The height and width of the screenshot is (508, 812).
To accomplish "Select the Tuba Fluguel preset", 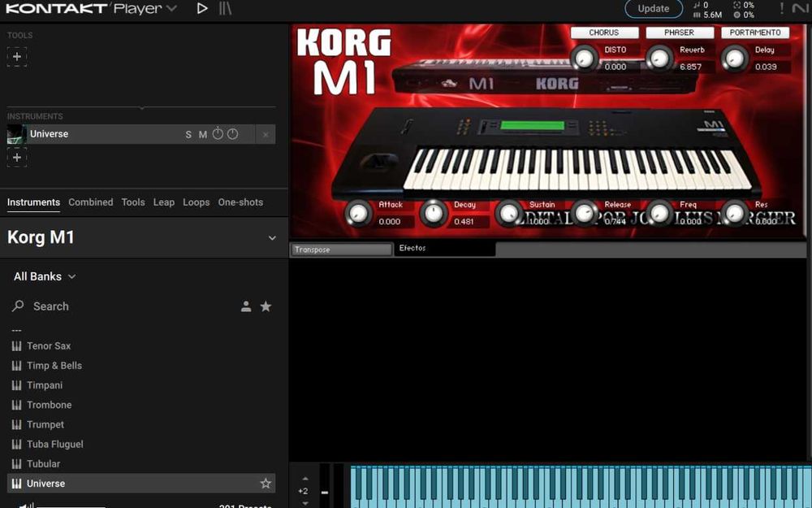I will click(141, 445).
